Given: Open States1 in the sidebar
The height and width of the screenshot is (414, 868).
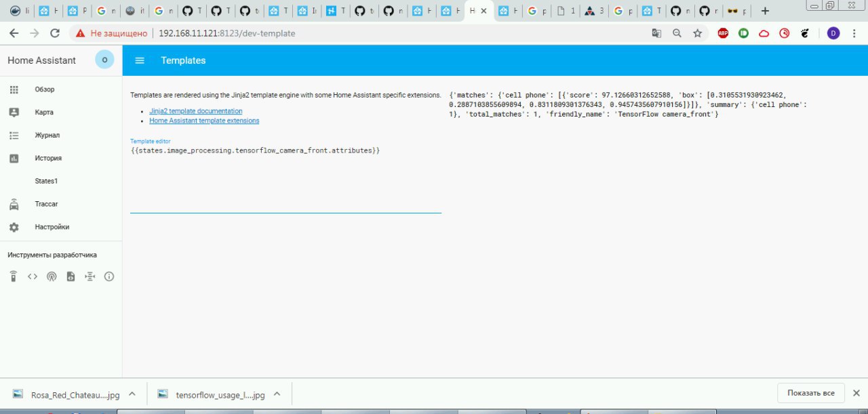Looking at the screenshot, I should point(61,182).
